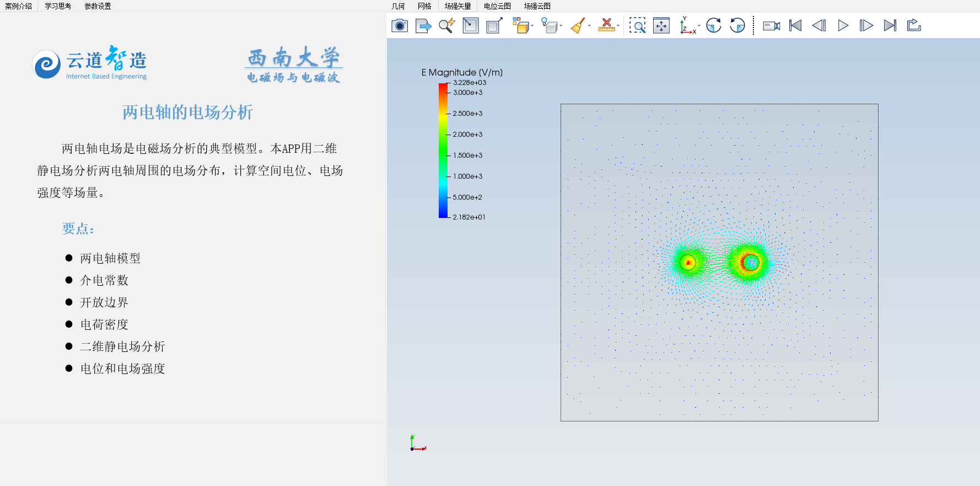
Task: Switch to the 几何 view tab
Action: pos(398,6)
